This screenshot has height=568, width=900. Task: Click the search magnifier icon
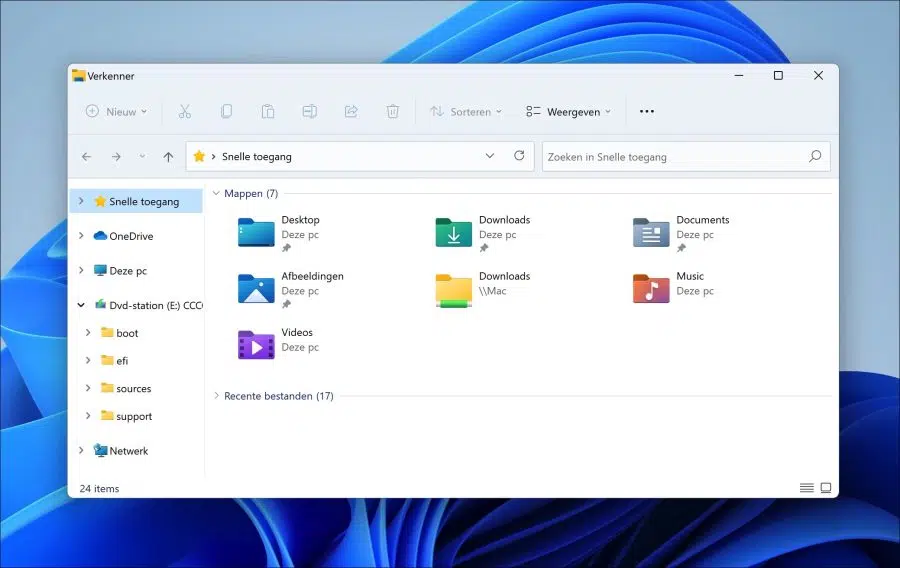(x=815, y=156)
